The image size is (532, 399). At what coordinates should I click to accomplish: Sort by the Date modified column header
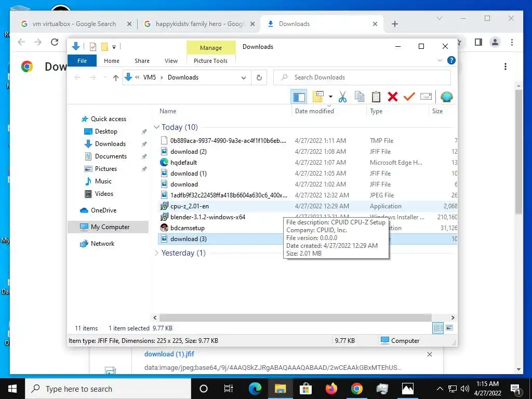coord(314,111)
